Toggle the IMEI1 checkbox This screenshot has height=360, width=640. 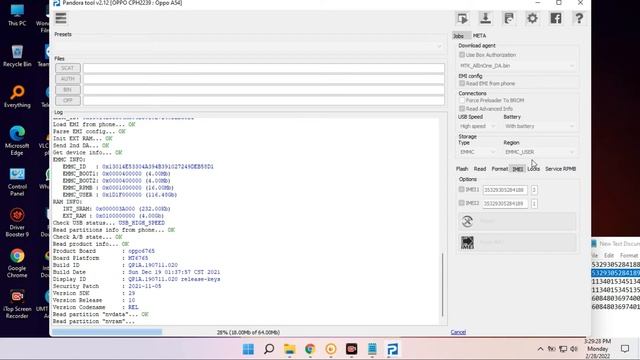(x=462, y=189)
